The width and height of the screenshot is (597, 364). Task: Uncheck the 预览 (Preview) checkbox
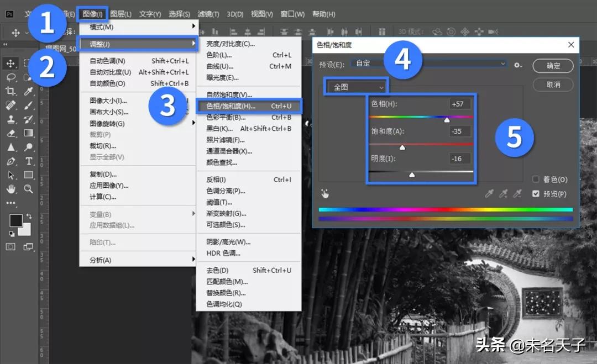(x=536, y=194)
